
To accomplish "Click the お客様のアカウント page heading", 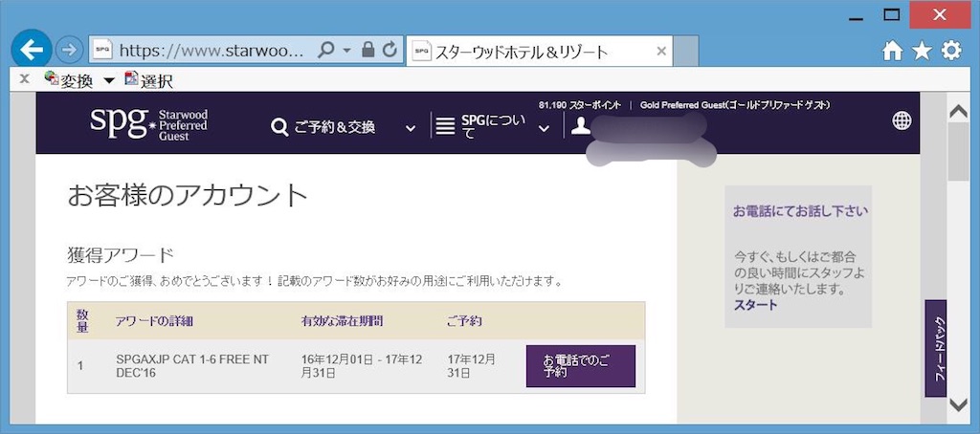I will click(188, 196).
